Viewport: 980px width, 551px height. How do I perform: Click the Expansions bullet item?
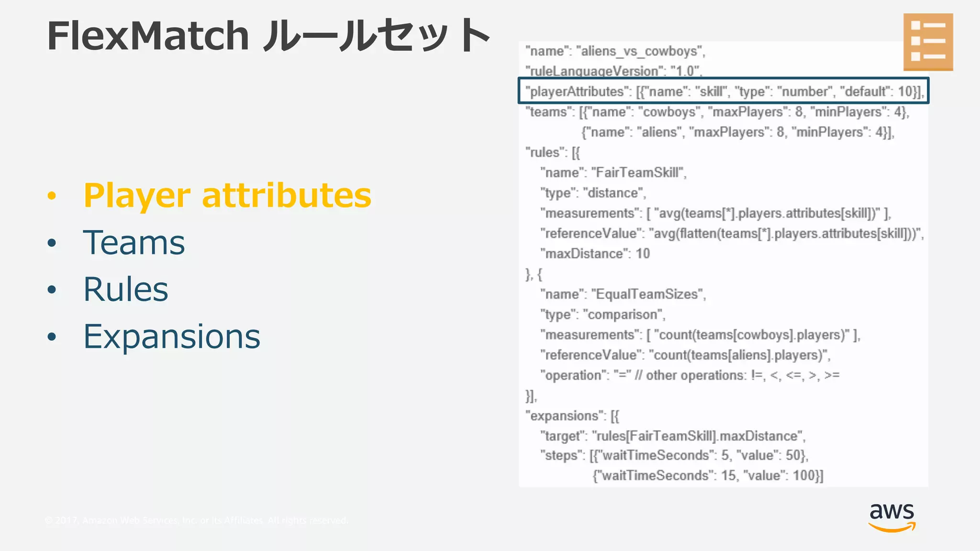click(172, 337)
